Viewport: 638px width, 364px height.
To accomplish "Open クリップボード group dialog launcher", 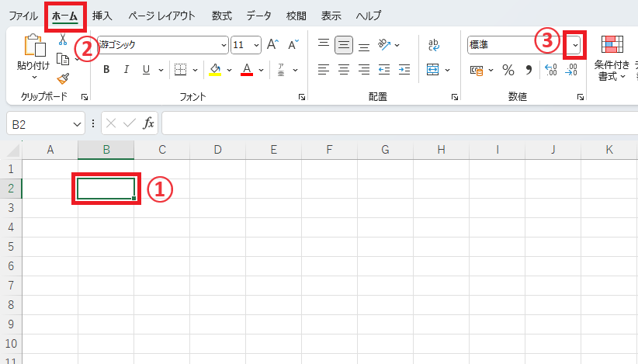I will point(85,97).
